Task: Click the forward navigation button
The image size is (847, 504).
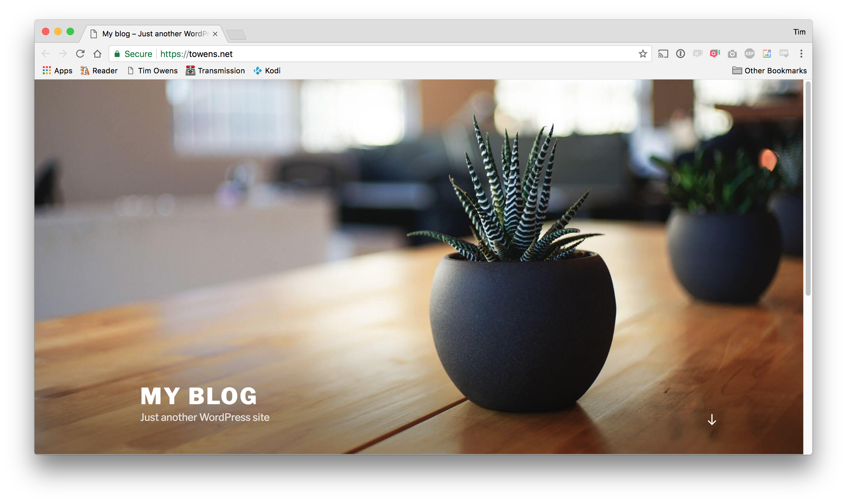Action: tap(63, 53)
